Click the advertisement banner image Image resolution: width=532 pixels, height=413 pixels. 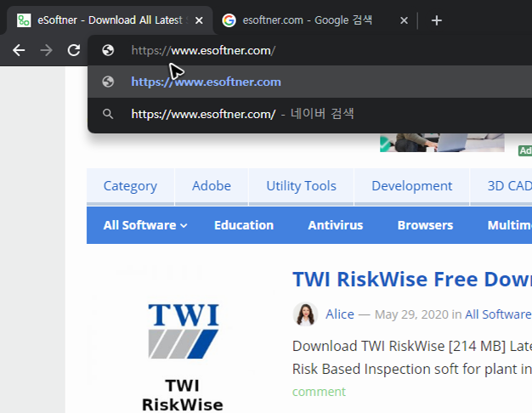[x=442, y=143]
